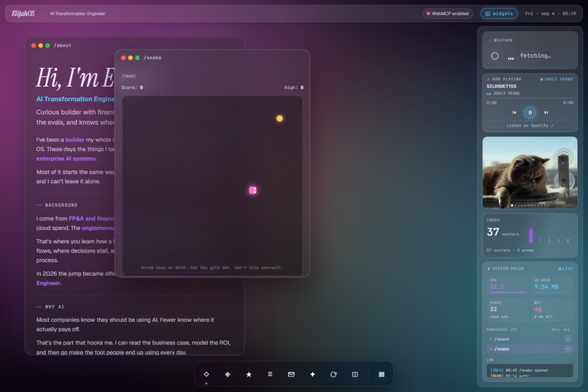Click the date and time in top bar
This screenshot has width=588, height=392.
(x=550, y=13)
